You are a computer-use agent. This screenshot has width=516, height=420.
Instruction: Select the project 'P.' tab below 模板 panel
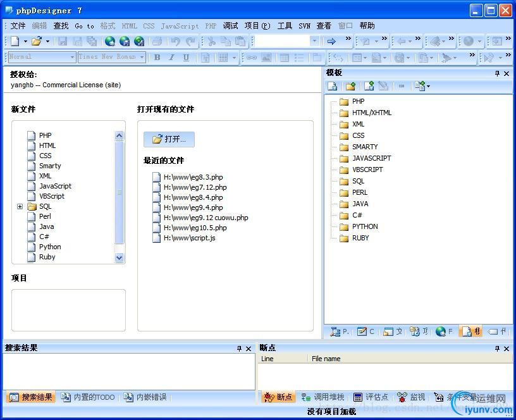point(340,331)
